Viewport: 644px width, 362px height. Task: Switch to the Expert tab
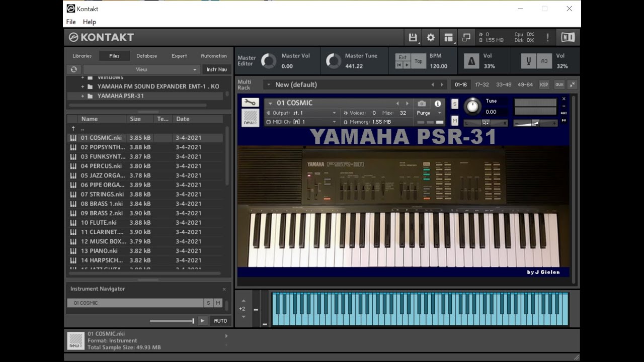pyautogui.click(x=179, y=56)
